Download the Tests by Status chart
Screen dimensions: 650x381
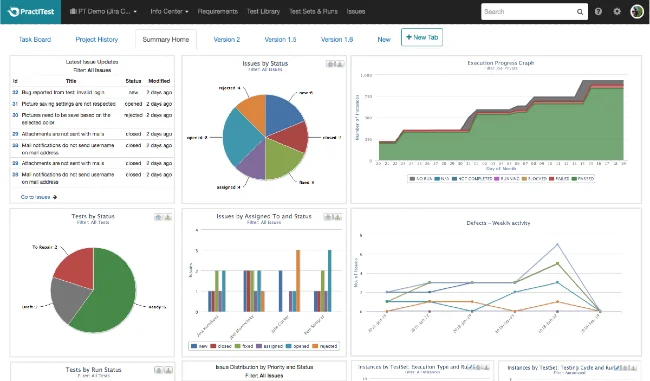click(167, 217)
